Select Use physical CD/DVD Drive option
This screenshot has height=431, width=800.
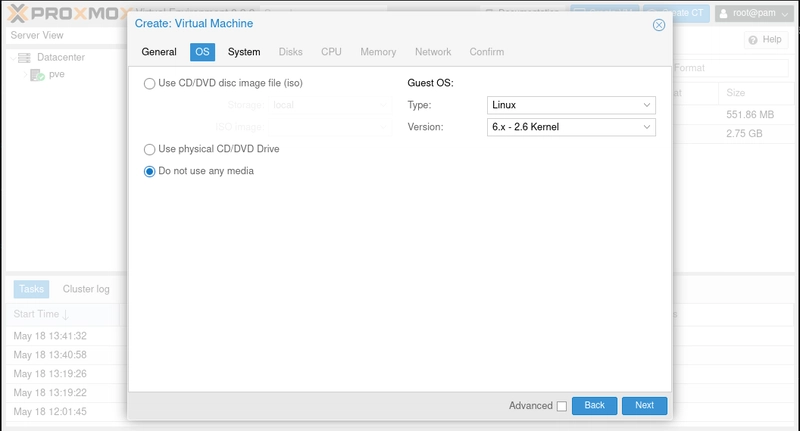[x=150, y=149]
